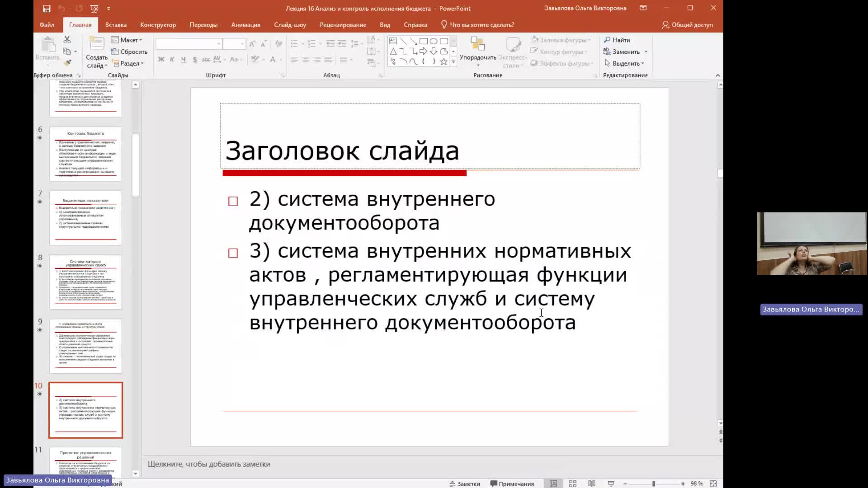Toggle underline Ч formatting
868x488 pixels.
[x=183, y=59]
